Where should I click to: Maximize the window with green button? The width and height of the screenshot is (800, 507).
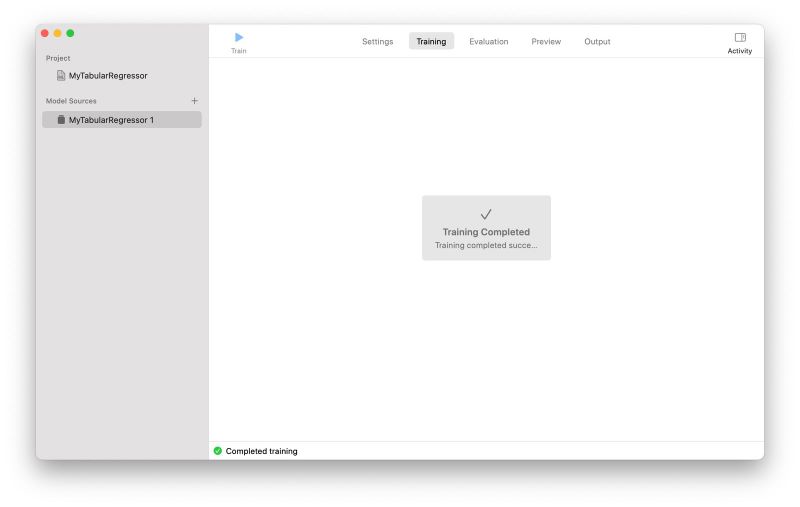coord(70,33)
